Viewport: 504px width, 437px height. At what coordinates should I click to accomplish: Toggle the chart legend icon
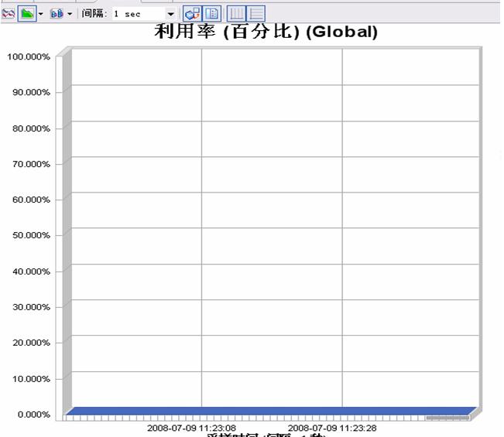click(212, 14)
